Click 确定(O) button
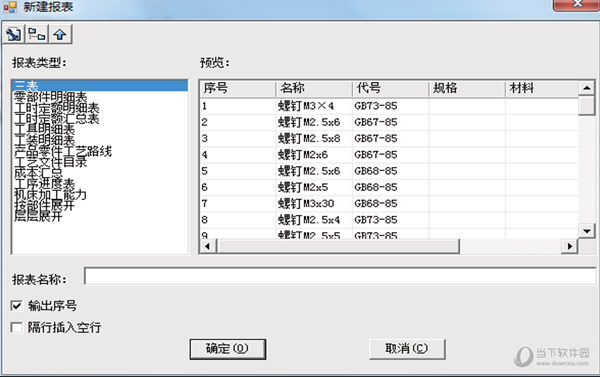This screenshot has height=377, width=600. pyautogui.click(x=228, y=349)
